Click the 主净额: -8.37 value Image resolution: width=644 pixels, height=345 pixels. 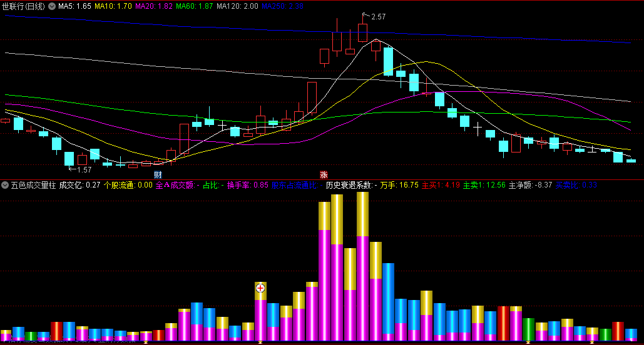(x=530, y=185)
